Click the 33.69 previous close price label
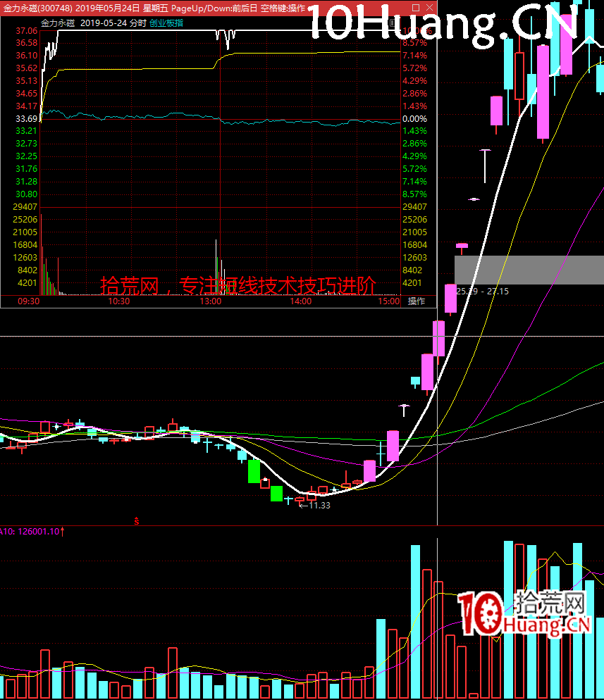This screenshot has height=700, width=604. pyautogui.click(x=26, y=119)
